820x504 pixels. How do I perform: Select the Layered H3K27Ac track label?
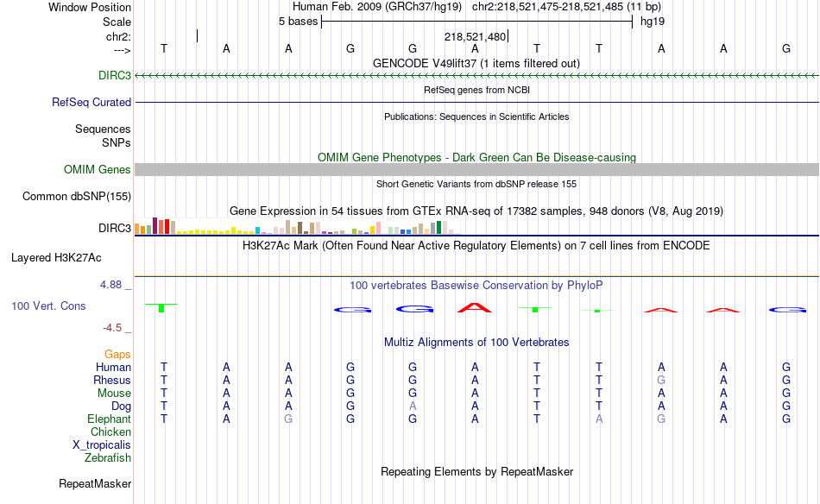point(56,257)
